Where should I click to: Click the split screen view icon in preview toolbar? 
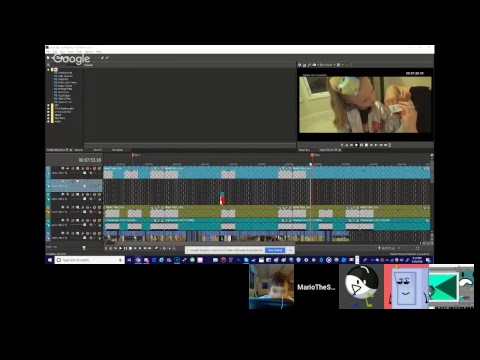tap(314, 65)
